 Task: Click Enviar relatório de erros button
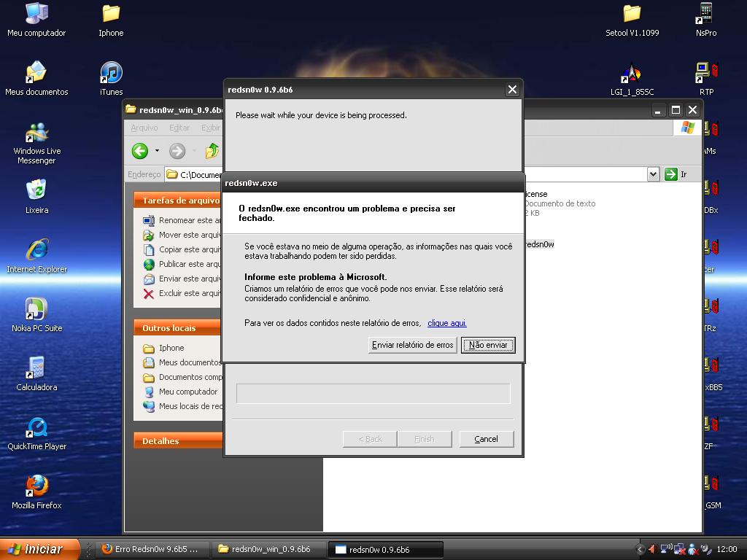(x=413, y=345)
